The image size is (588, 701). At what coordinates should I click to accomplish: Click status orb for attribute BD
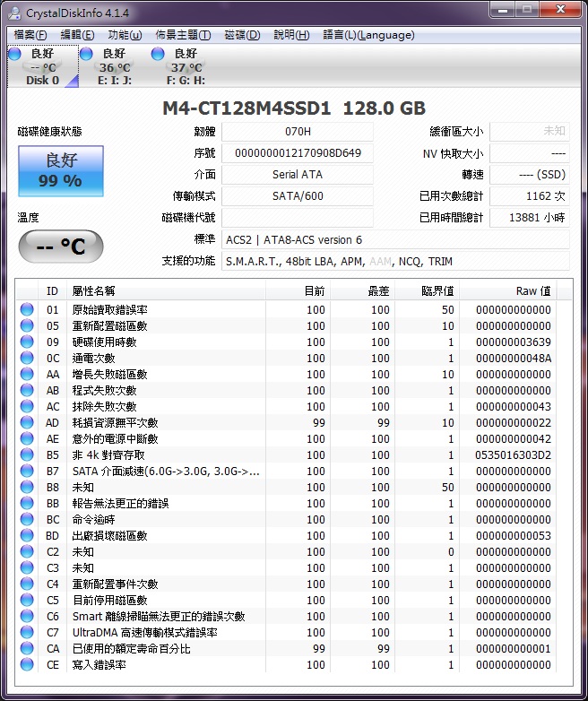click(27, 535)
